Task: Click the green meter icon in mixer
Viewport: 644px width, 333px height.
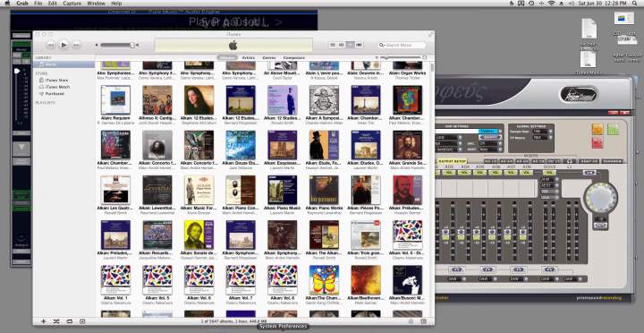Action: [x=614, y=129]
